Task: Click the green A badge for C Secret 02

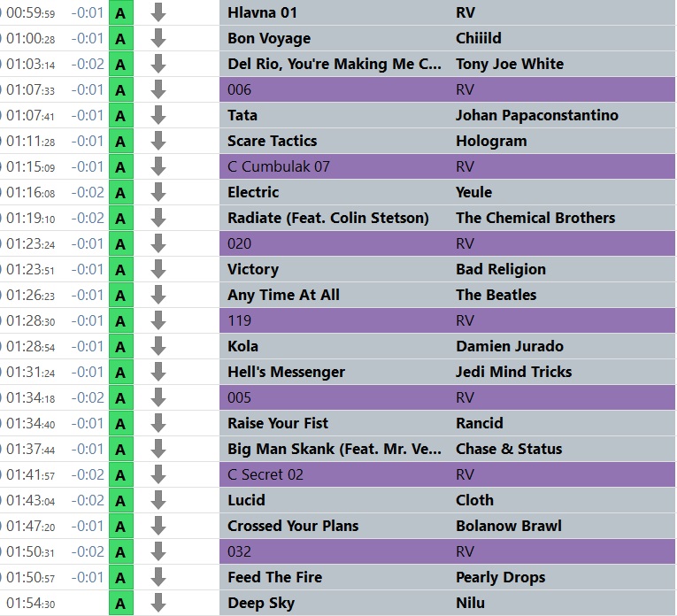Action: [x=121, y=475]
